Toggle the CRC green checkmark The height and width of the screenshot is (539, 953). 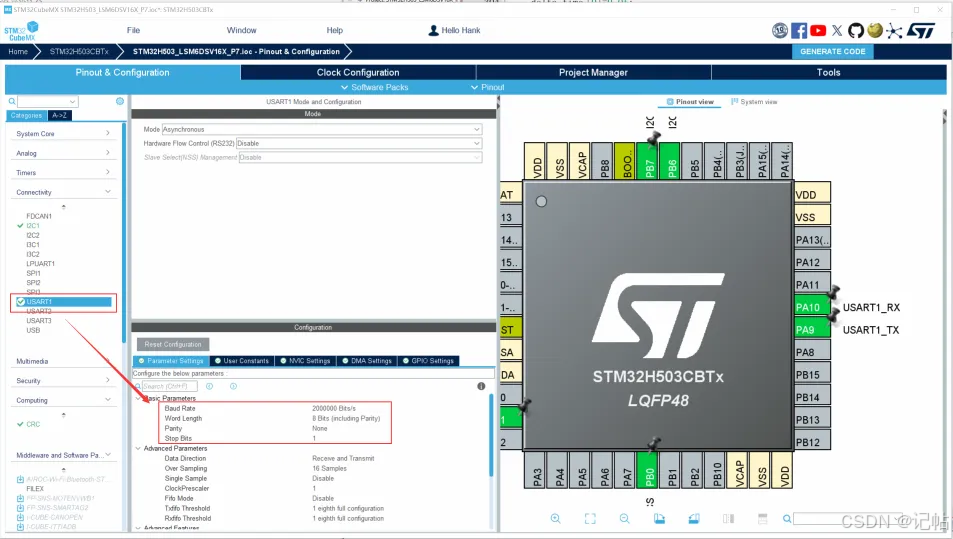coord(20,424)
